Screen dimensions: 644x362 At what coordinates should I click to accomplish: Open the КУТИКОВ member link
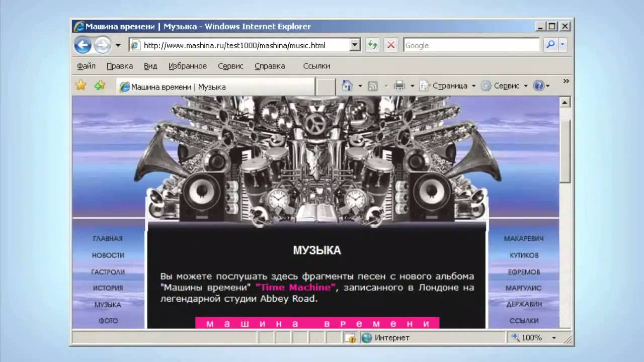(524, 255)
